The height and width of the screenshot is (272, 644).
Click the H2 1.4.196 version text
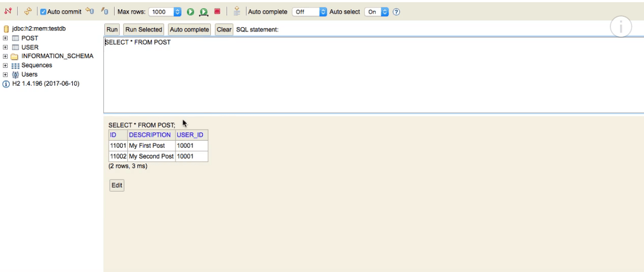point(46,84)
